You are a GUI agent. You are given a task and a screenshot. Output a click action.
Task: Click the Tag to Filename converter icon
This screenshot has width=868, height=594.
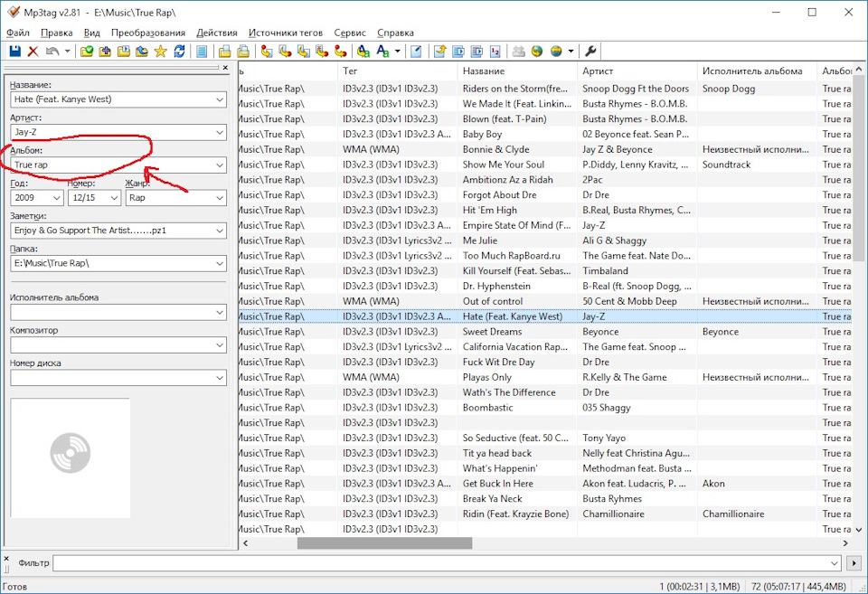coord(267,52)
